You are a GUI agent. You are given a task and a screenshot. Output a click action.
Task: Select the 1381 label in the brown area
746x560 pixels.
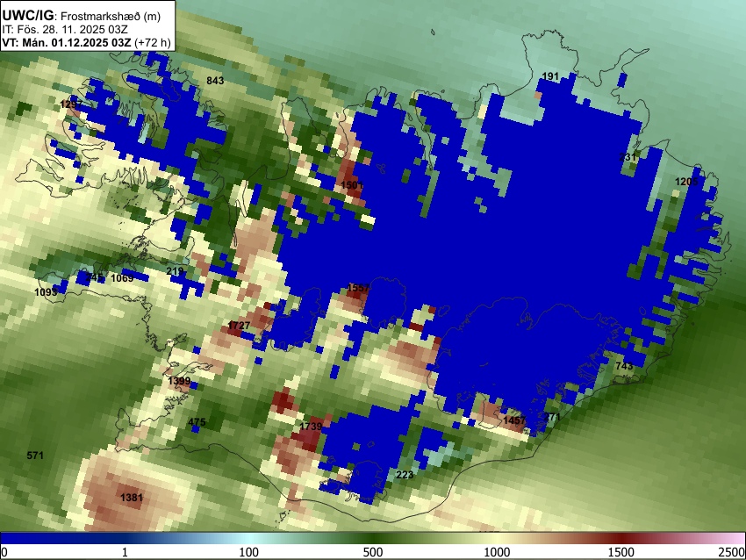coord(132,497)
